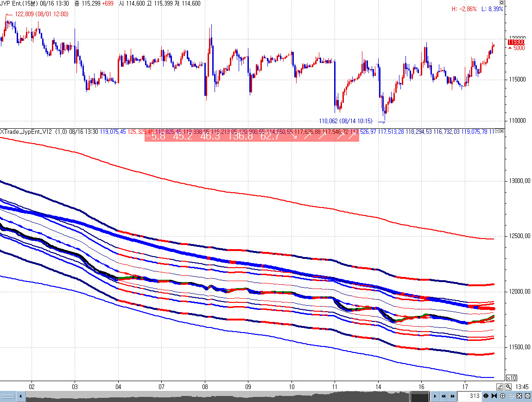Click the +699 change value
Image resolution: width=532 pixels, height=402 pixels.
click(108, 3)
